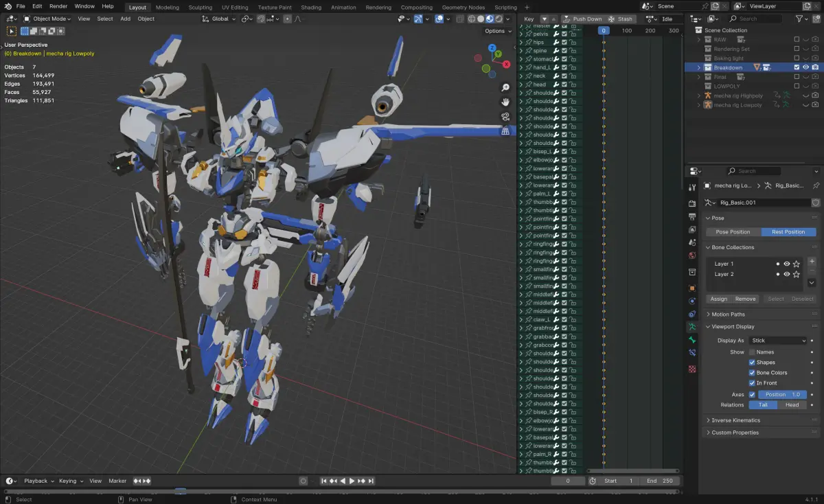Image resolution: width=824 pixels, height=504 pixels.
Task: Click the current frame field showing 0
Action: tap(566, 481)
